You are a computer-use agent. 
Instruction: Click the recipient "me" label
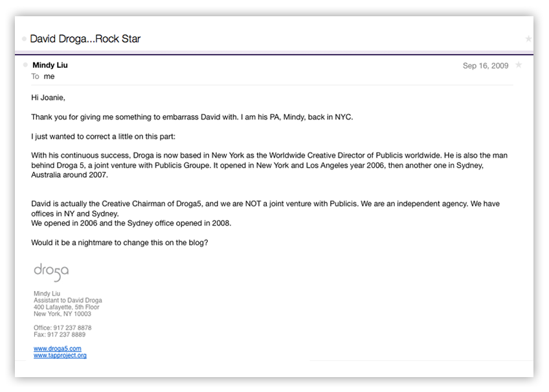coord(49,76)
